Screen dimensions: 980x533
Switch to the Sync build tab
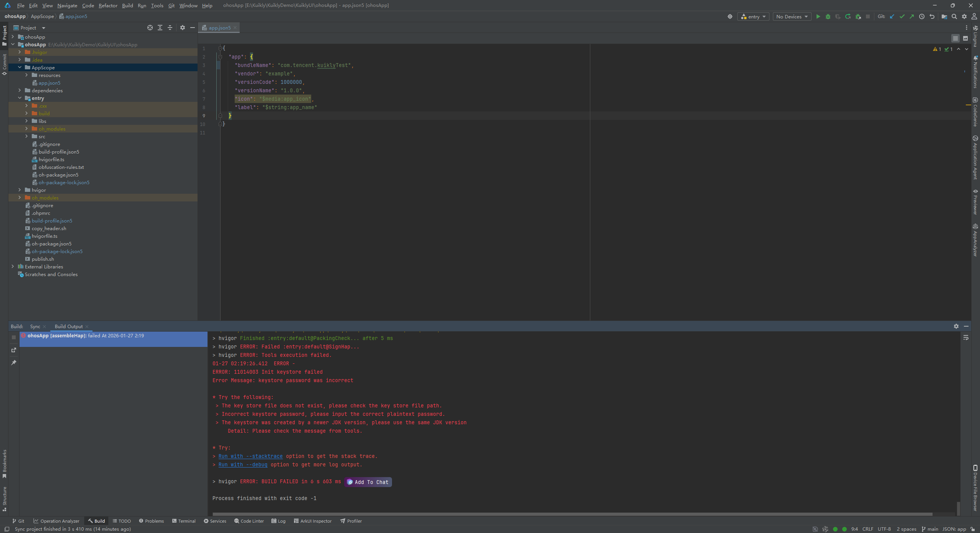pyautogui.click(x=35, y=326)
